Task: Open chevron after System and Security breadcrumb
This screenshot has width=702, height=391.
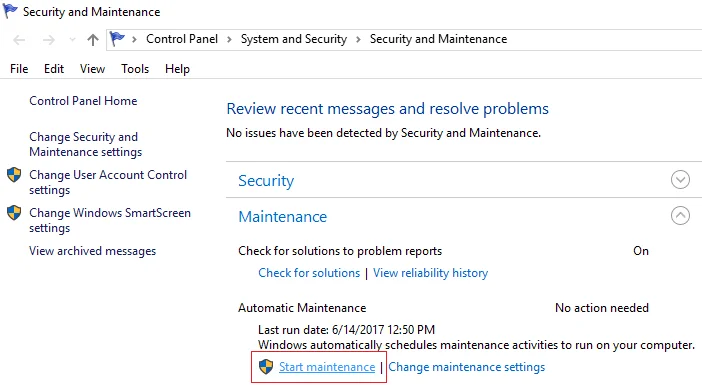Action: click(358, 39)
